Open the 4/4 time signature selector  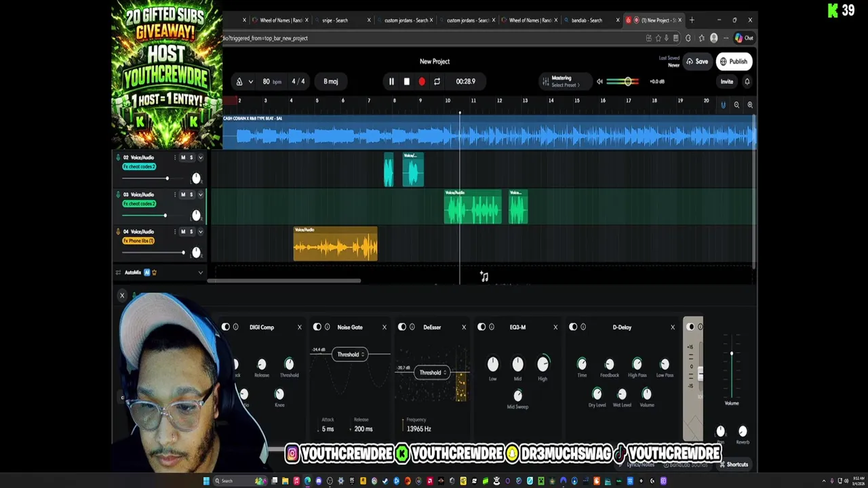[298, 81]
